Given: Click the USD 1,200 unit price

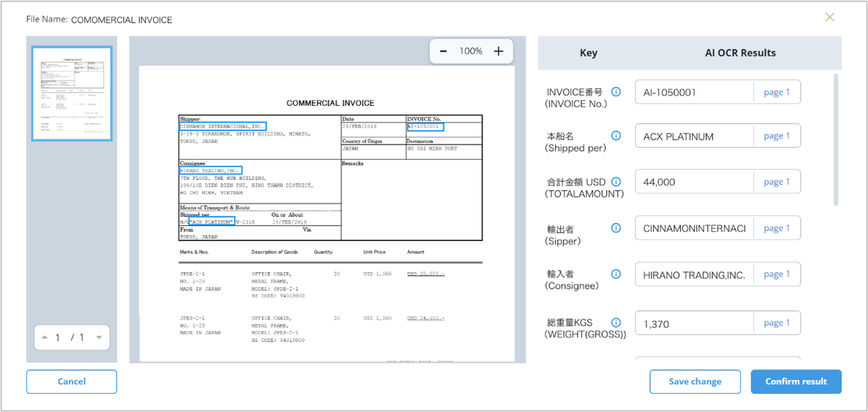Looking at the screenshot, I should (x=377, y=318).
